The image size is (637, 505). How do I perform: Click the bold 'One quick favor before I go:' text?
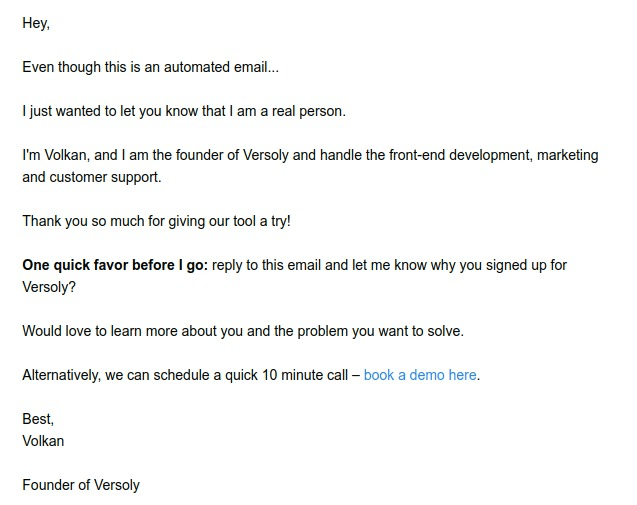115,265
